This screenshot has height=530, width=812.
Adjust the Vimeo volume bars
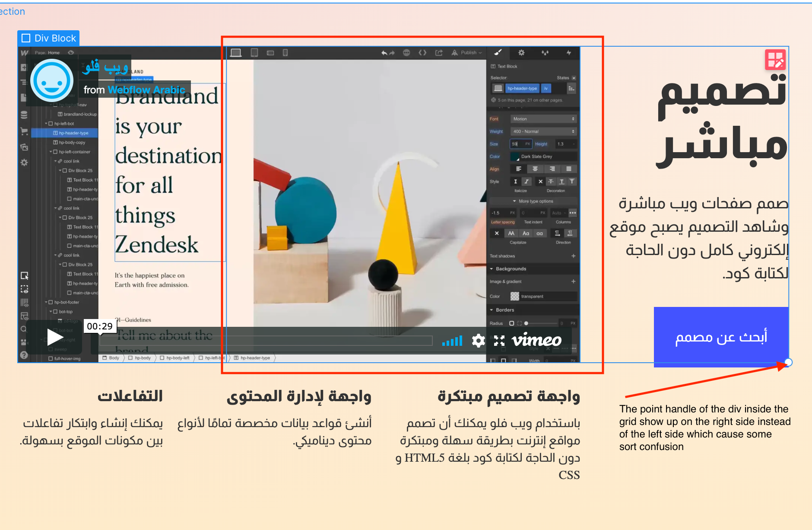(452, 341)
